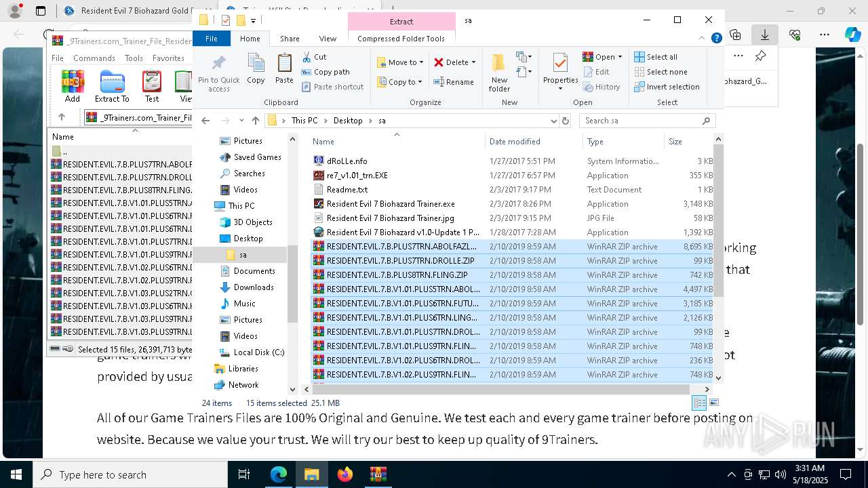Open Firefox from the taskbar
This screenshot has width=868, height=488.
(345, 474)
